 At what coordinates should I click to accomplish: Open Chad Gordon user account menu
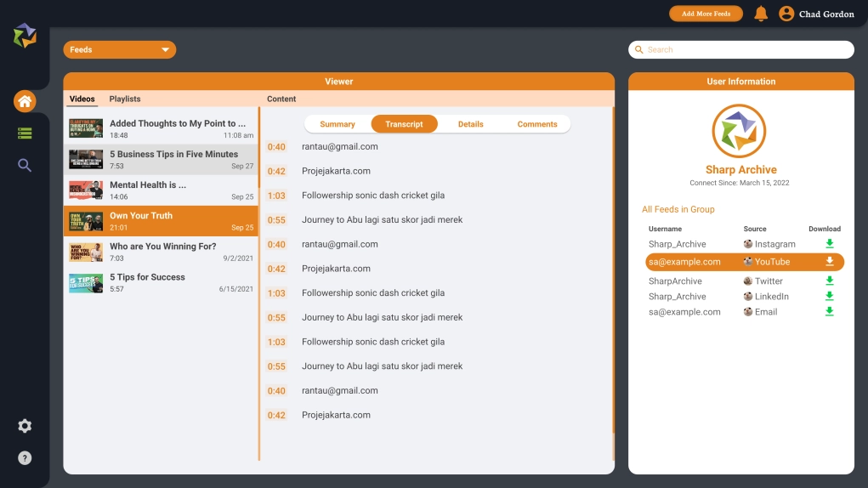(817, 14)
